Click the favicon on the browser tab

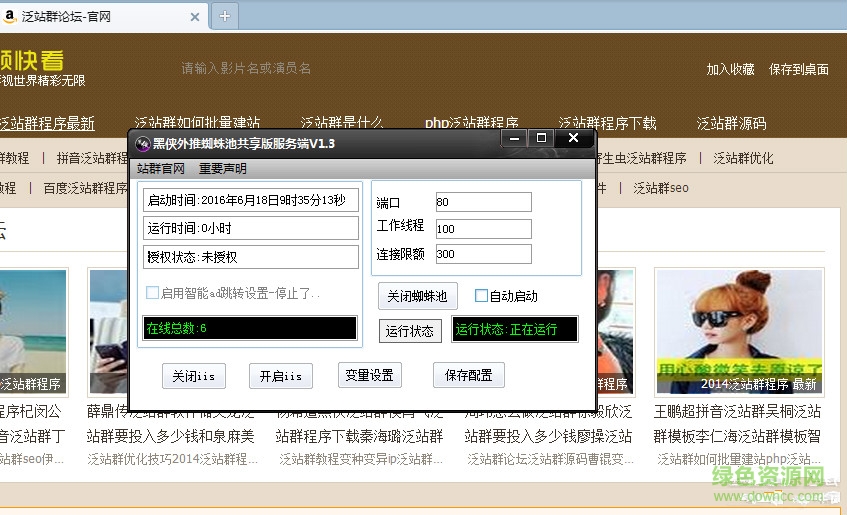pos(8,16)
